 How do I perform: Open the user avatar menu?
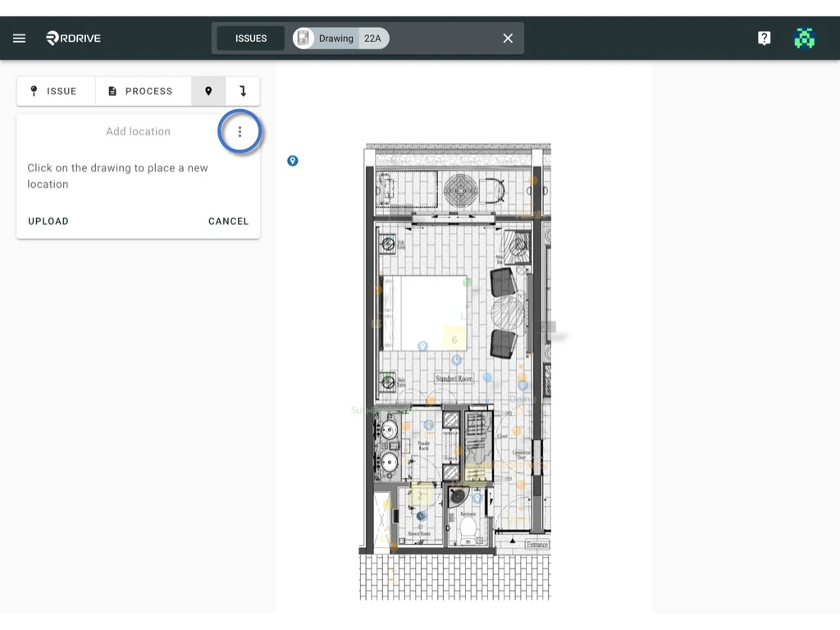(x=804, y=38)
